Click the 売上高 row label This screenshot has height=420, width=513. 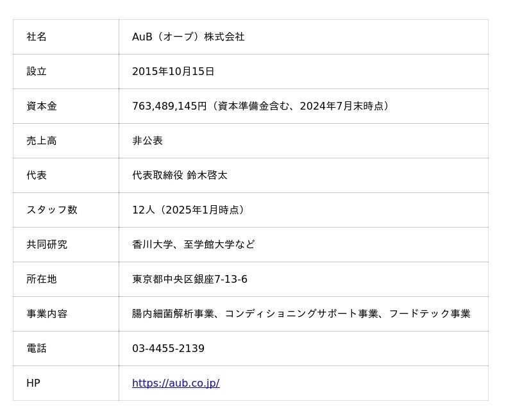(42, 141)
